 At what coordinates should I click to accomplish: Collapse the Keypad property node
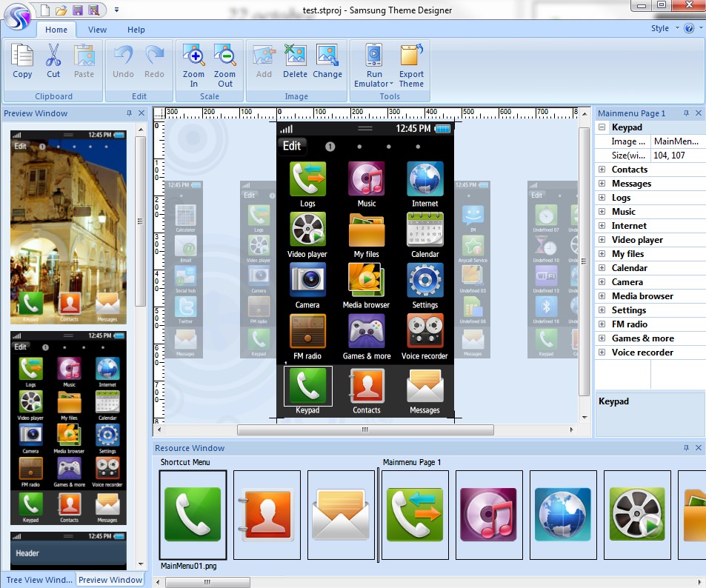602,127
